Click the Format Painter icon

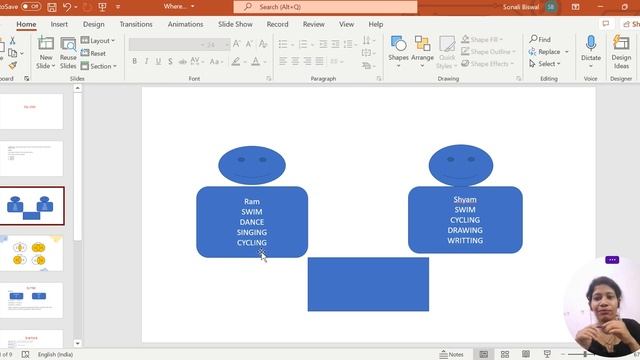pyautogui.click(x=13, y=65)
